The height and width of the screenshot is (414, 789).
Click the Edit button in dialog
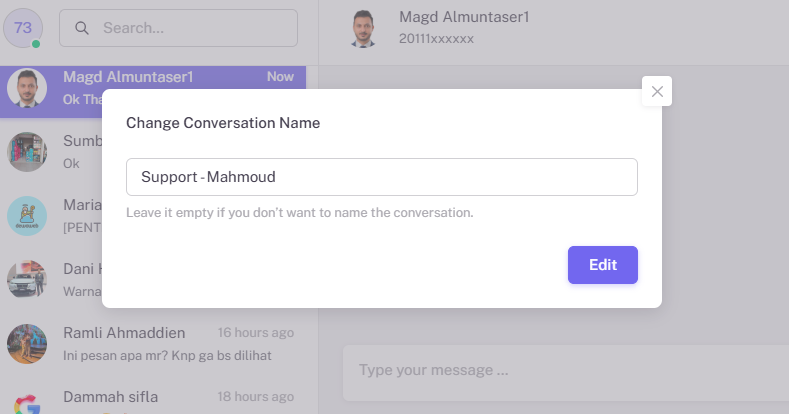pyautogui.click(x=603, y=265)
